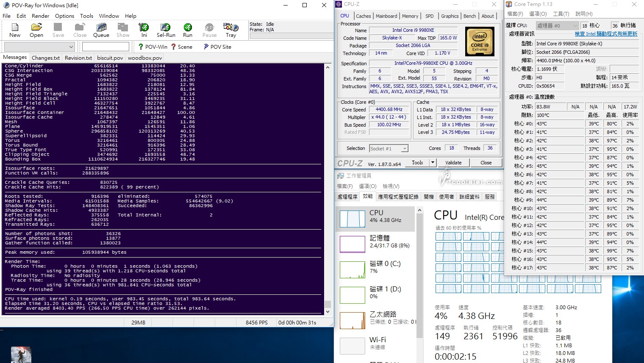Click the desktop game shortcut icon
Viewport: 644px width, 363px height.
pos(21,355)
